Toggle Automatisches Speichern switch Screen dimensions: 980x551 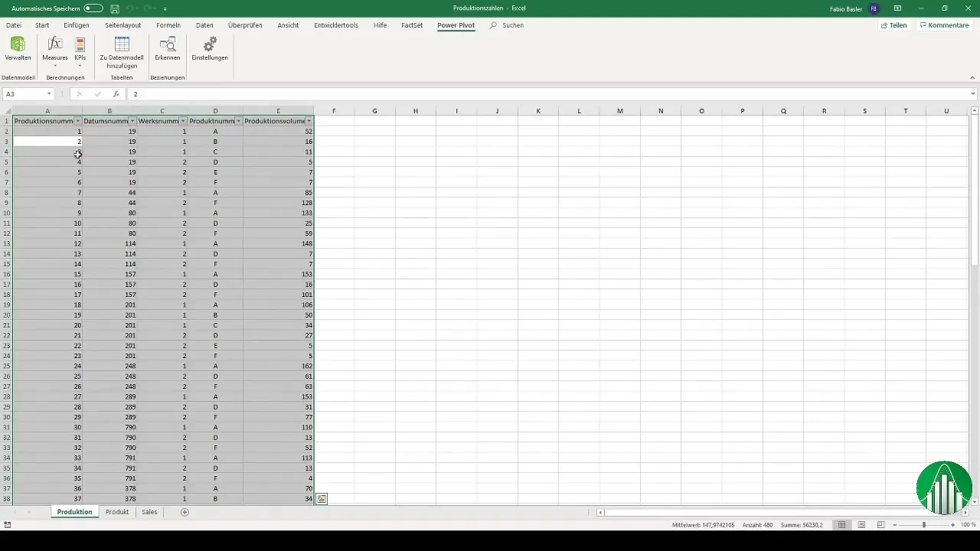click(x=93, y=8)
